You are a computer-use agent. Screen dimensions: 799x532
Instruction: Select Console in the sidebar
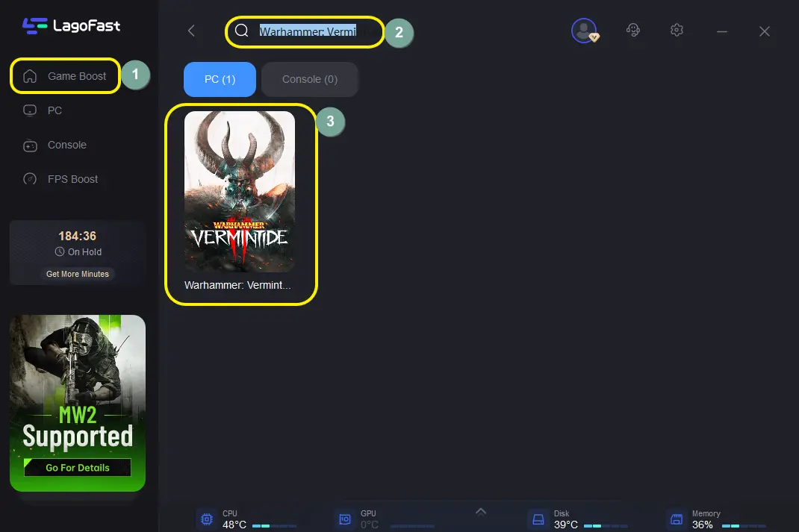pyautogui.click(x=66, y=145)
